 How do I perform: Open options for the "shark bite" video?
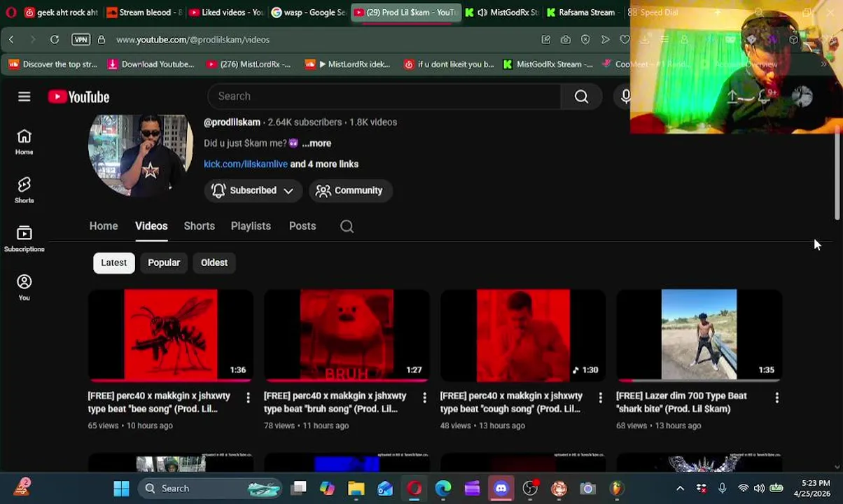click(776, 398)
